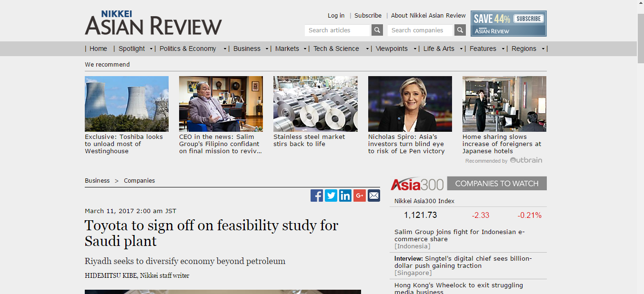Open the Companies to Watch banner
644x294 pixels.
(x=497, y=184)
